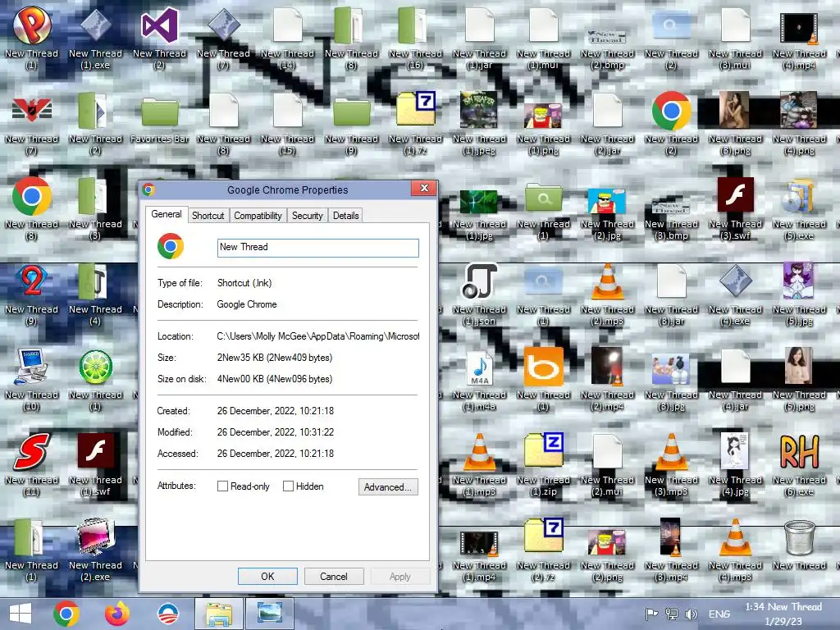Open the Action Center flag tray icon
Screen dimensions: 840x630
point(651,614)
